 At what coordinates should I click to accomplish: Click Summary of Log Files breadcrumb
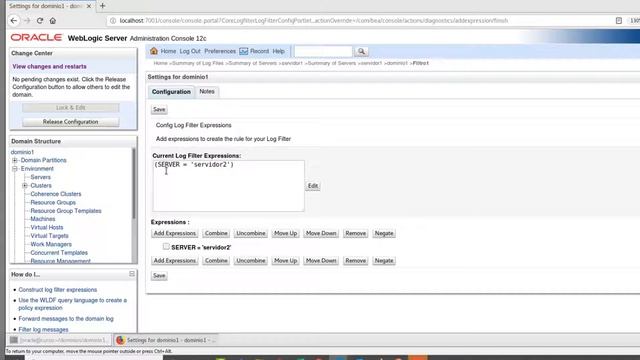coord(198,63)
